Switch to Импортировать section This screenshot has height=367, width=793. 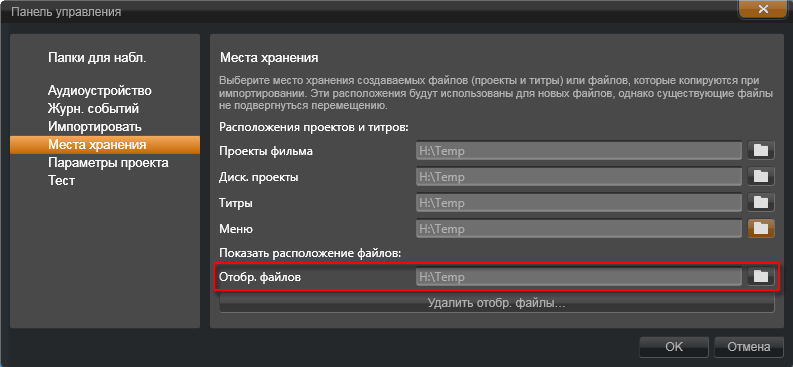[95, 126]
